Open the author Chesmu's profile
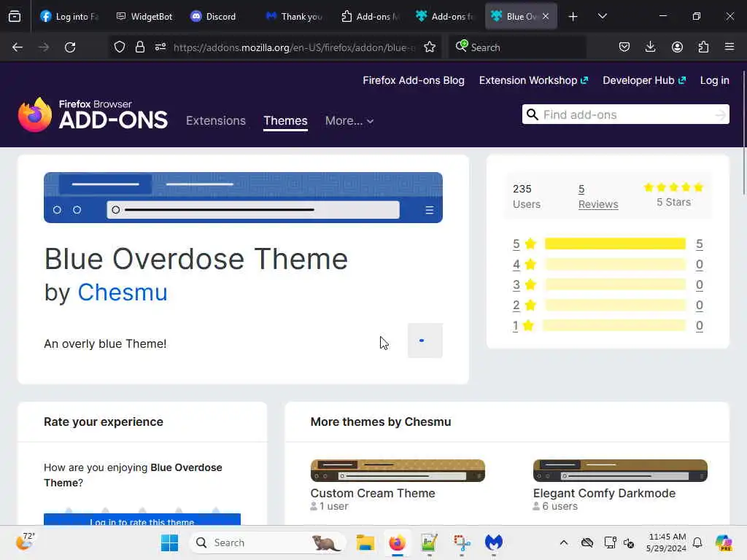This screenshot has height=560, width=747. tap(123, 292)
